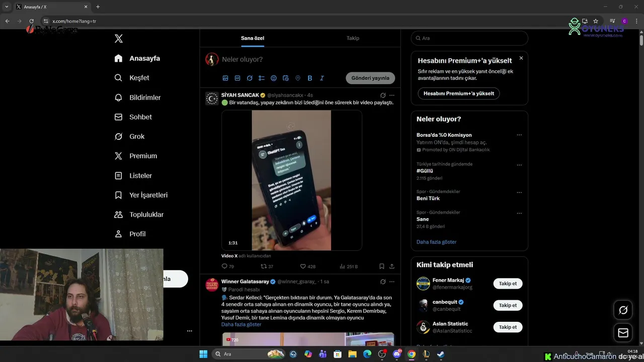Click Hesabını Premium+'a yükselt button

458,94
